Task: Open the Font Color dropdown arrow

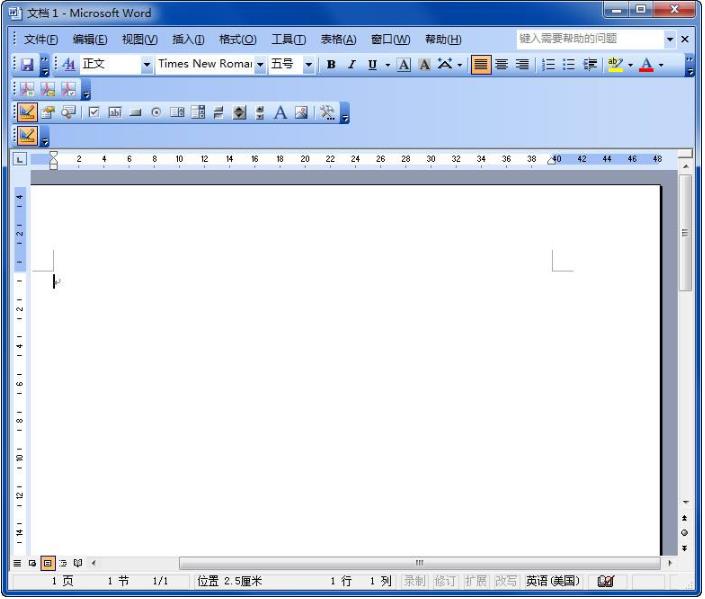Action: coord(661,65)
